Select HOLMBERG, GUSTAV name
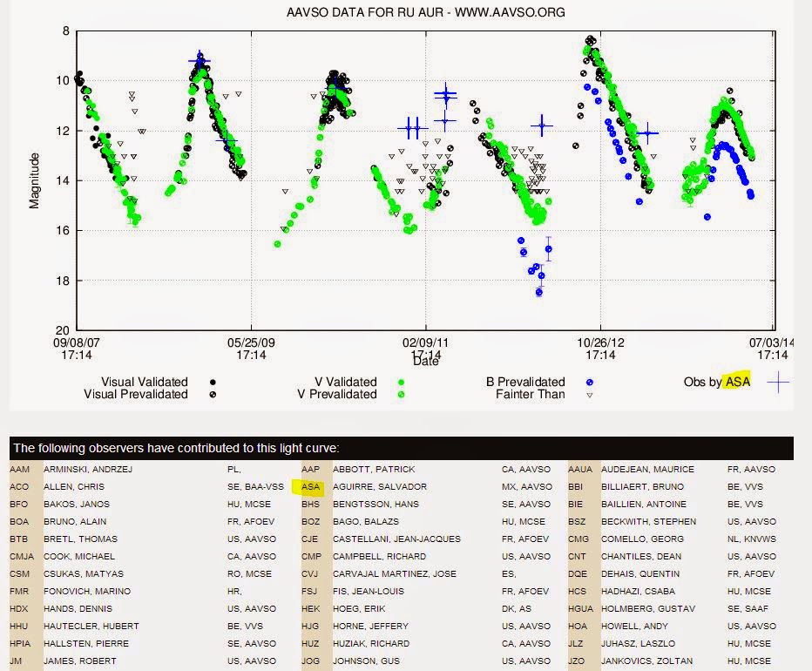This screenshot has width=812, height=671. [648, 609]
